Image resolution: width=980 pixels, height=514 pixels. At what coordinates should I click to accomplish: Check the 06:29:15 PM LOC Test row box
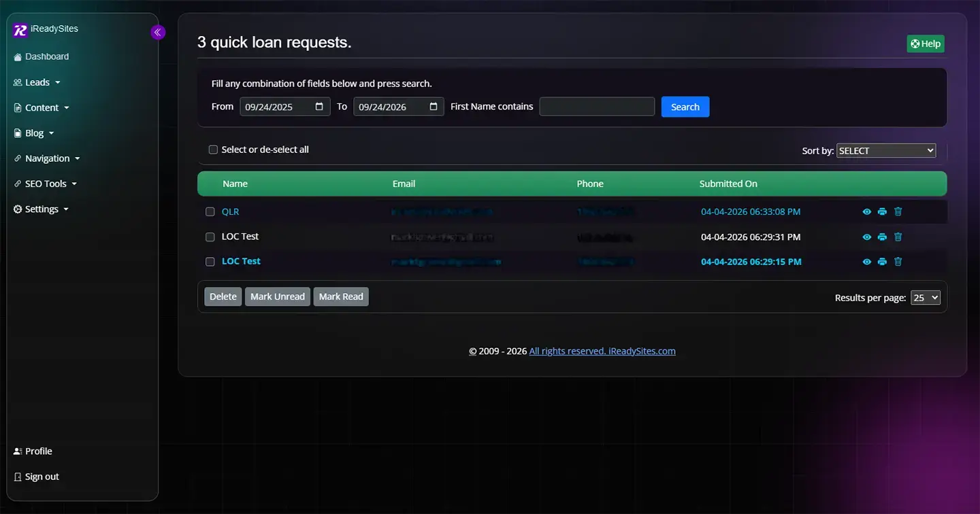[x=210, y=262]
